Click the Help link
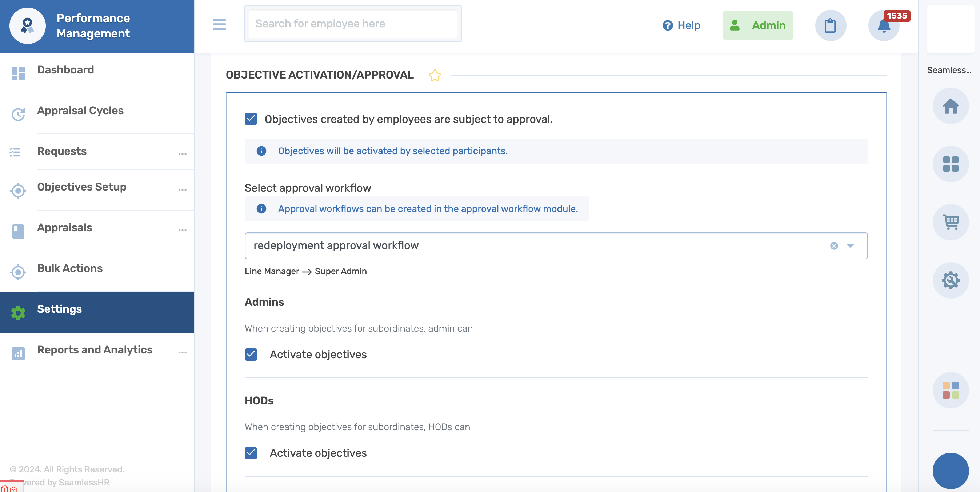980x492 pixels. pos(681,25)
